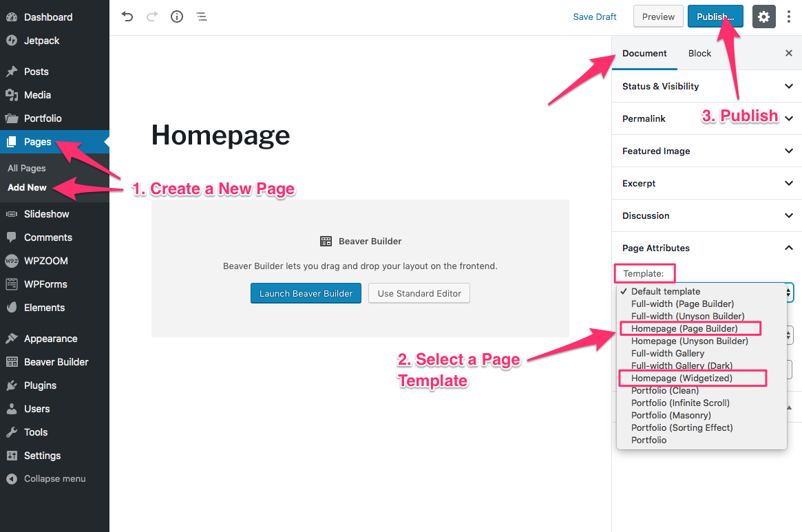This screenshot has height=532, width=802.
Task: Click the Plugins plug icon
Action: [x=12, y=385]
